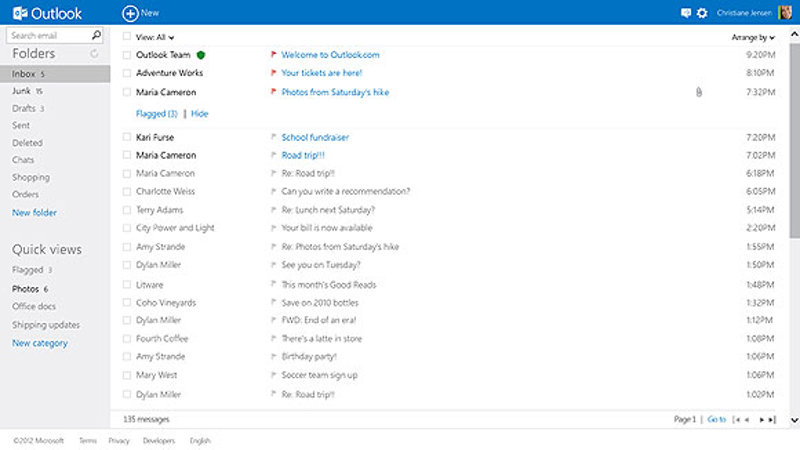This screenshot has height=450, width=800.
Task: Click the New folder link
Action: tap(34, 213)
